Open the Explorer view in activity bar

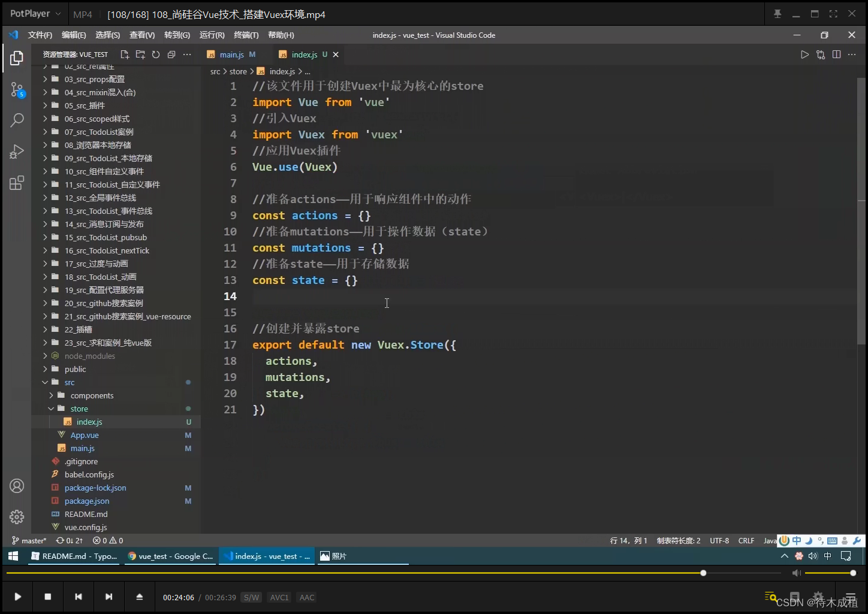17,58
